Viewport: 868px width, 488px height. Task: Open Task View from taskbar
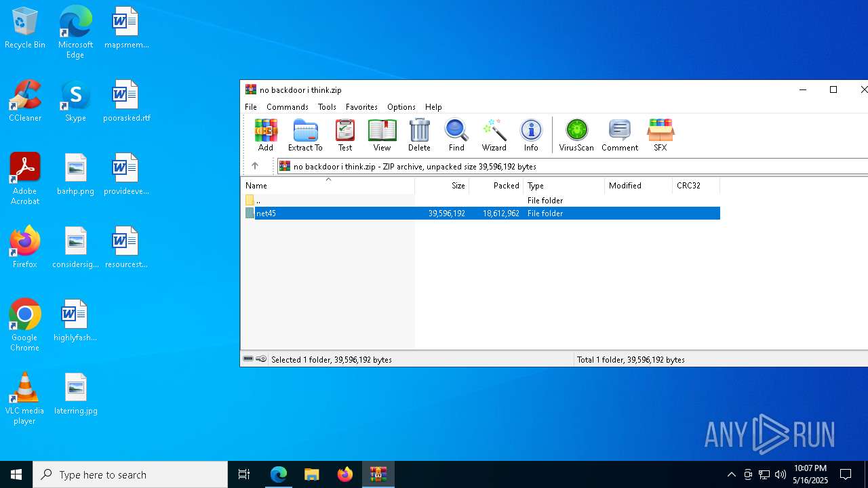pyautogui.click(x=244, y=474)
